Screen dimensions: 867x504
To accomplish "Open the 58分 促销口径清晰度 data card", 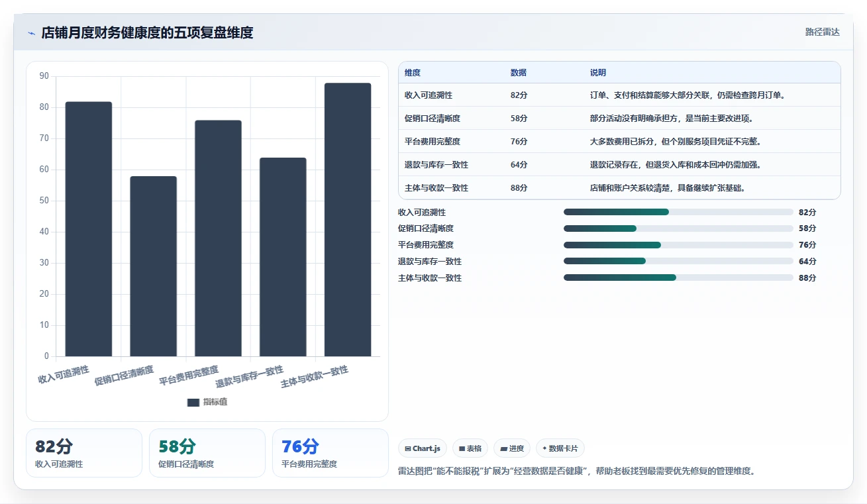I will click(207, 453).
